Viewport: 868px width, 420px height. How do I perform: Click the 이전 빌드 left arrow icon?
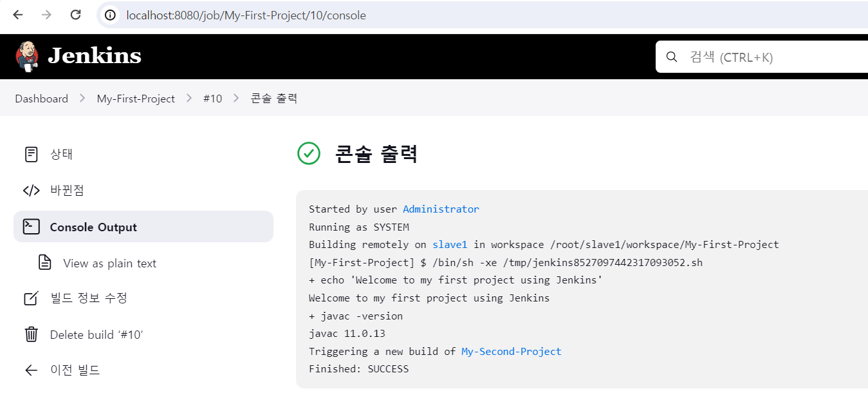click(31, 370)
